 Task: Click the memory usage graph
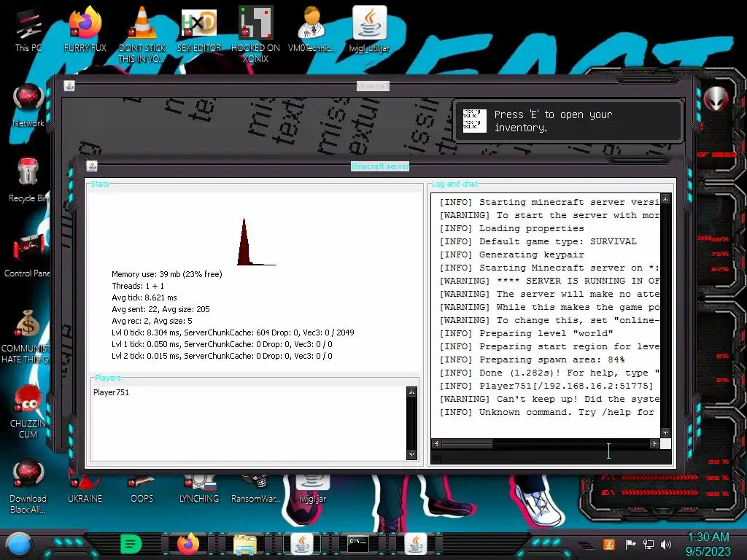pos(256,242)
